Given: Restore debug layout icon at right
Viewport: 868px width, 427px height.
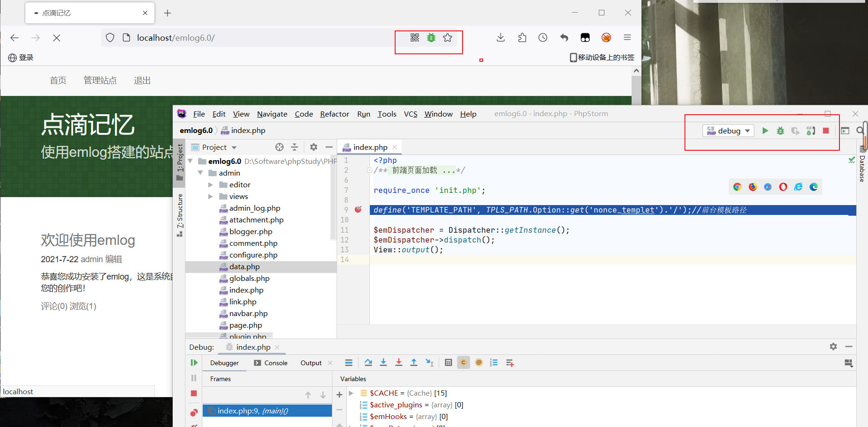Looking at the screenshot, I should (848, 363).
